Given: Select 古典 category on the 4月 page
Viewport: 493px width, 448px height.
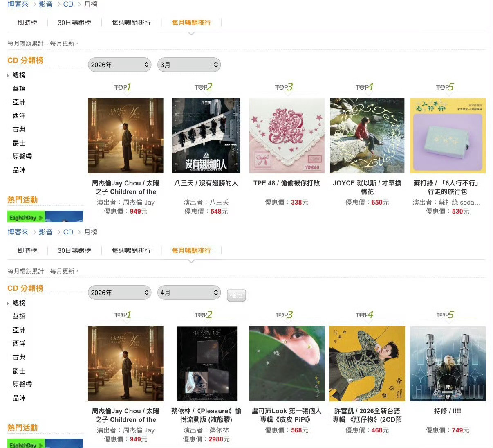Looking at the screenshot, I should point(19,357).
